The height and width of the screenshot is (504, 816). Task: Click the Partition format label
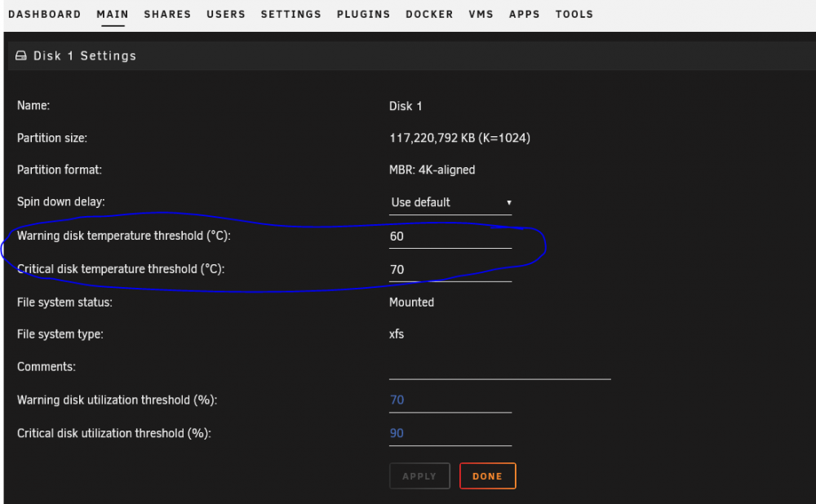(x=60, y=170)
